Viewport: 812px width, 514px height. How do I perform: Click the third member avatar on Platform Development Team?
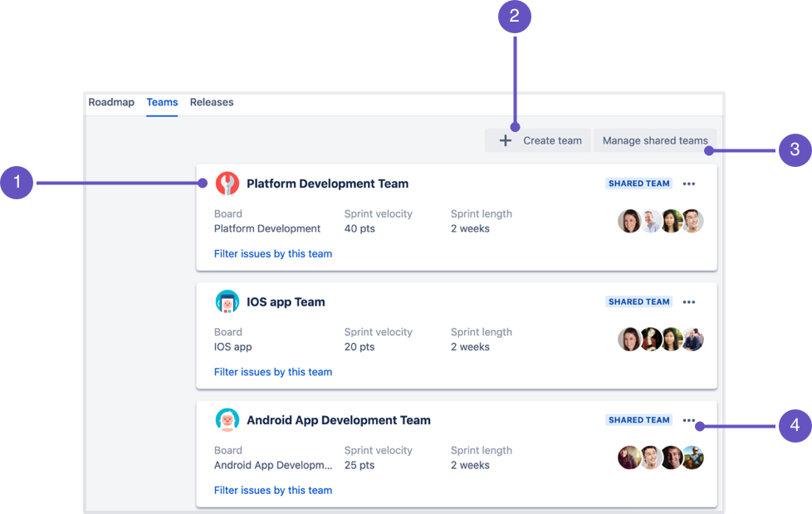point(672,221)
